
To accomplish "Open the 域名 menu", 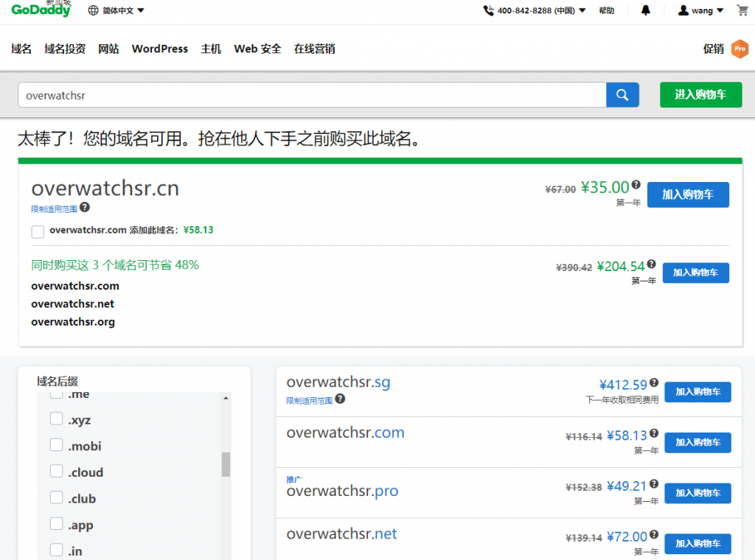I will (21, 49).
